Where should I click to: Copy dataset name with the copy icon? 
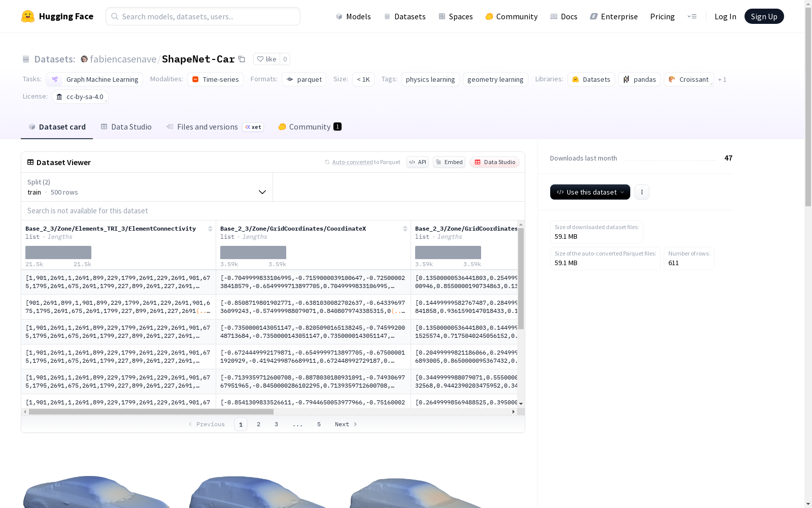[x=242, y=59]
